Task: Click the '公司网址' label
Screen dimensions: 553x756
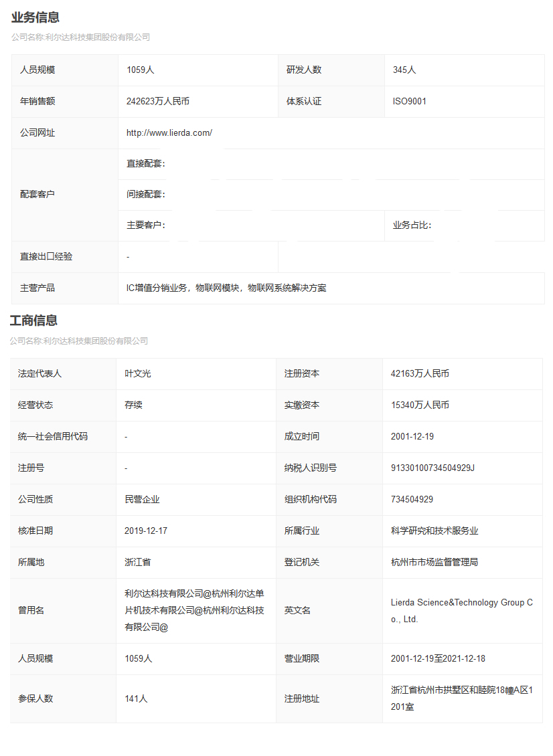Action: point(37,132)
